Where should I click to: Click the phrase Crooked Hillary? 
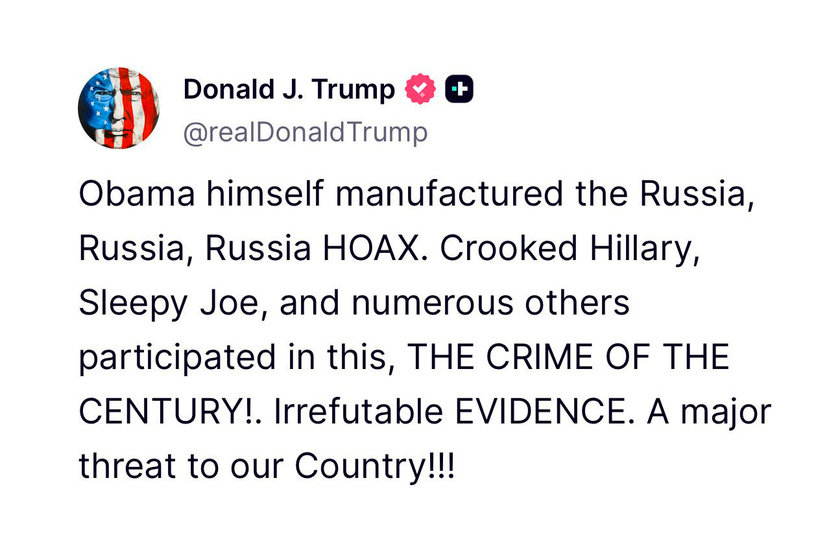click(x=570, y=250)
